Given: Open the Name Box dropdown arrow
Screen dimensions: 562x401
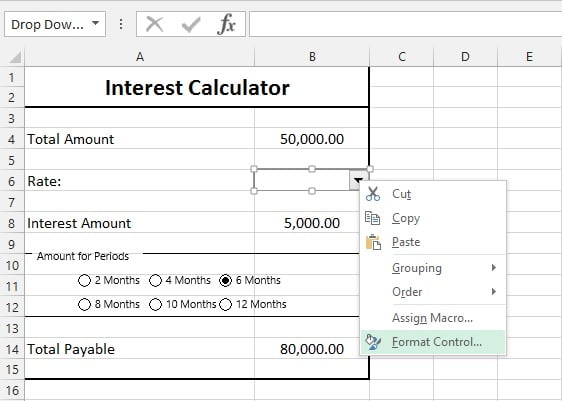Looking at the screenshot, I should (x=95, y=23).
